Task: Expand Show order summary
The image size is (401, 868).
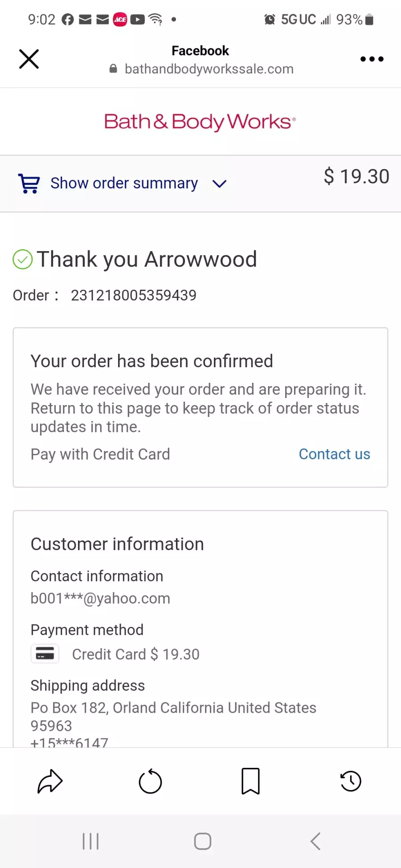Action: click(124, 183)
